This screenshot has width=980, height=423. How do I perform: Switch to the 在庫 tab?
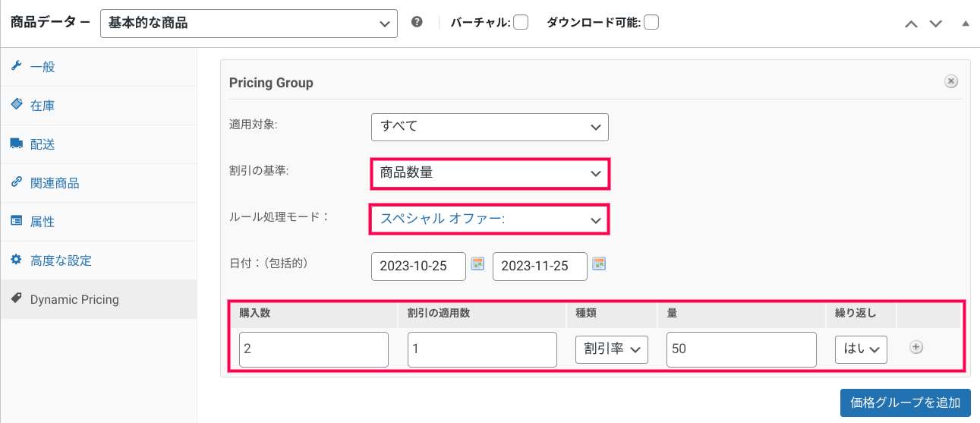[x=99, y=106]
